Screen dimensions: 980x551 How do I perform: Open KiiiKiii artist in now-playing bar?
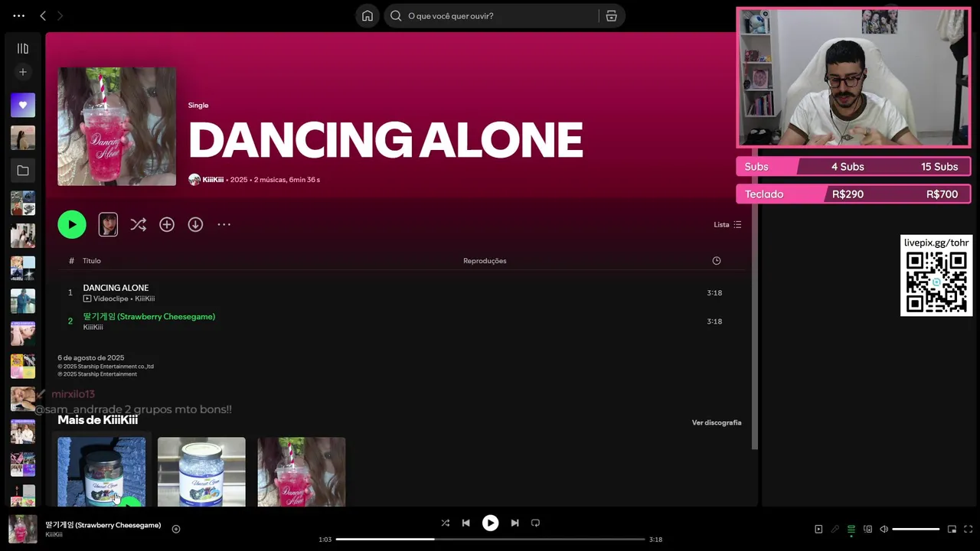pos(54,535)
